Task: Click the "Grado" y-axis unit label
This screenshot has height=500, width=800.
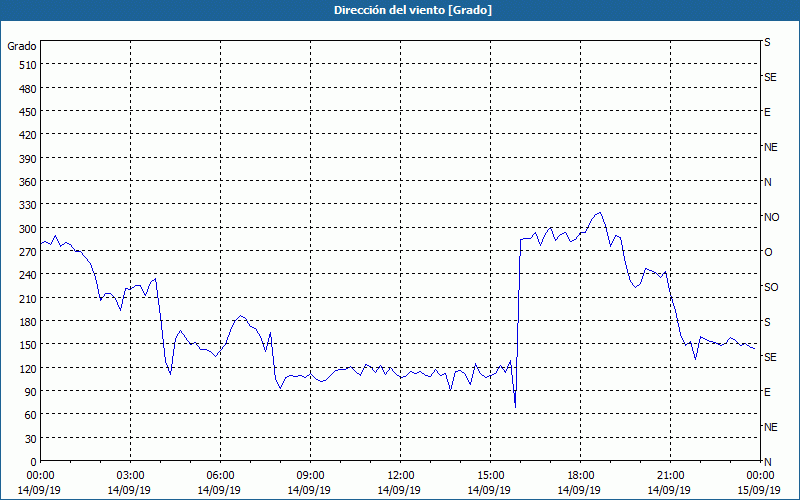Action: (x=22, y=46)
